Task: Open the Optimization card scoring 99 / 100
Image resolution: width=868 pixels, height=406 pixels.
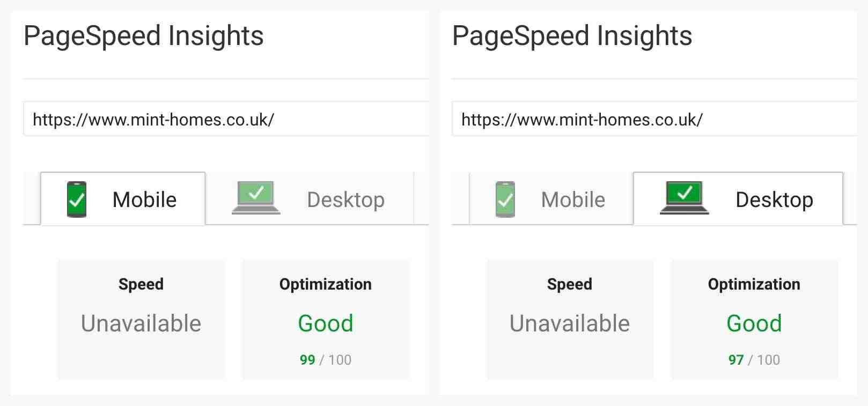Action: (x=326, y=320)
